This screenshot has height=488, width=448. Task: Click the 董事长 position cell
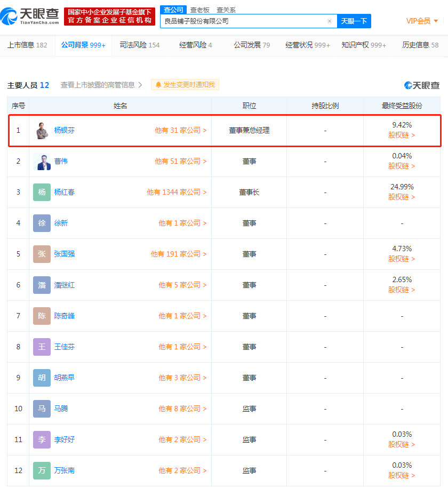pos(249,193)
